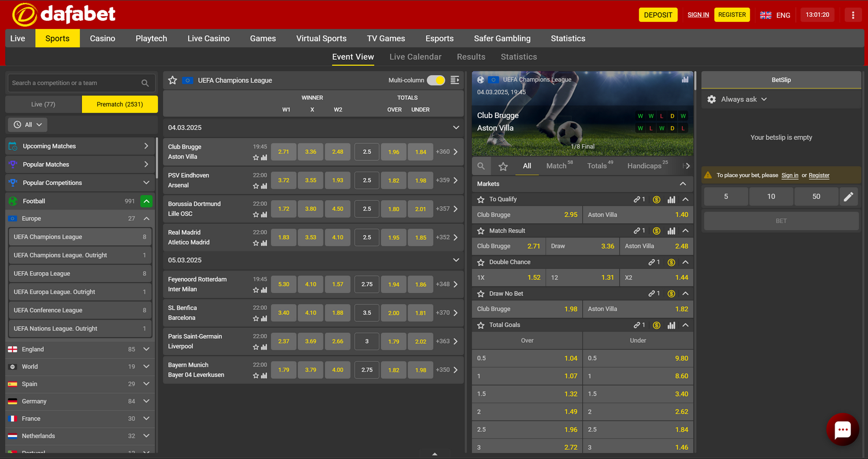Click the list layout icon beside Multi-column
868x459 pixels.
click(455, 80)
